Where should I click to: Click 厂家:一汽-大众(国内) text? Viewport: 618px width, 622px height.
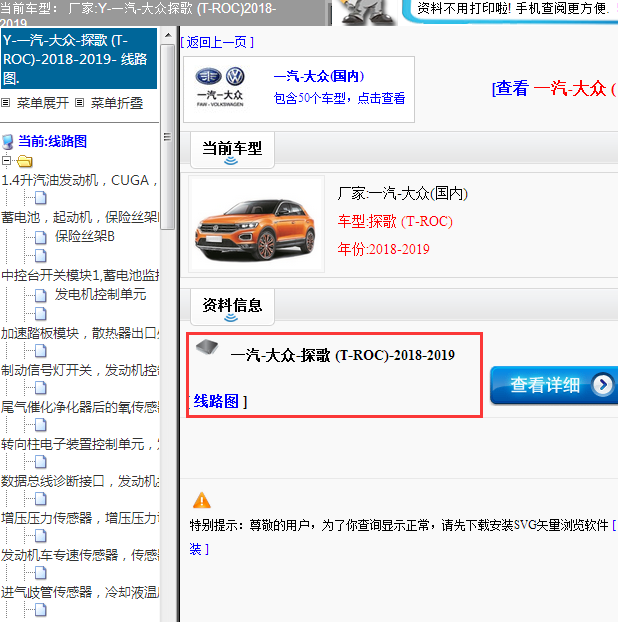click(403, 194)
